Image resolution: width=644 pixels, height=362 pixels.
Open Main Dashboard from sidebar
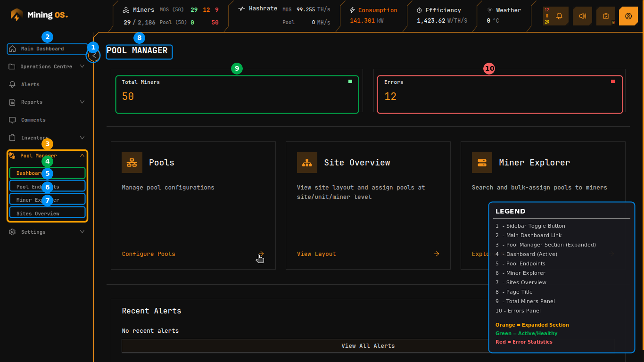point(47,48)
